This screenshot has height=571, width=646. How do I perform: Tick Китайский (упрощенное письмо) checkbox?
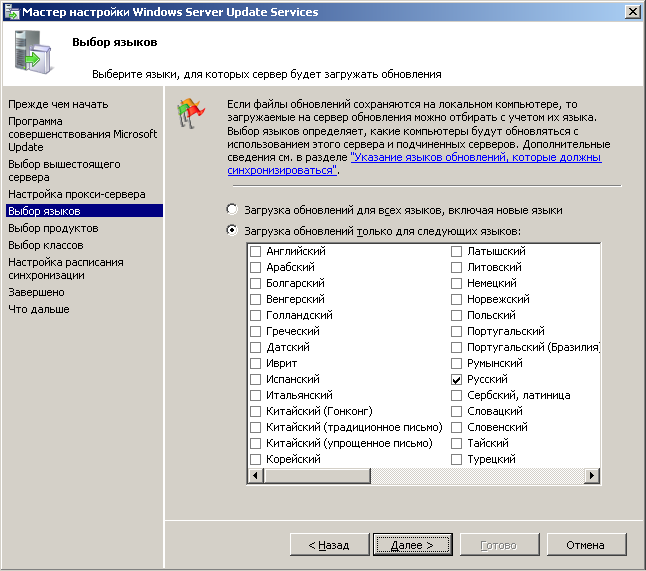(x=255, y=443)
